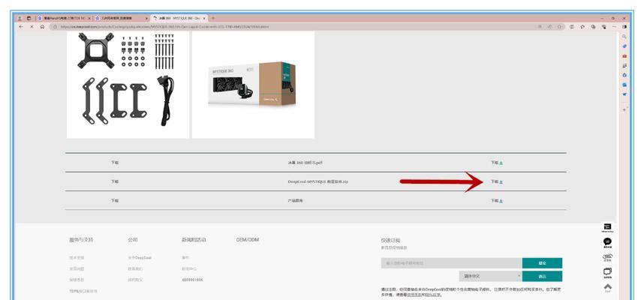Switch to the first browser tab

[64, 19]
